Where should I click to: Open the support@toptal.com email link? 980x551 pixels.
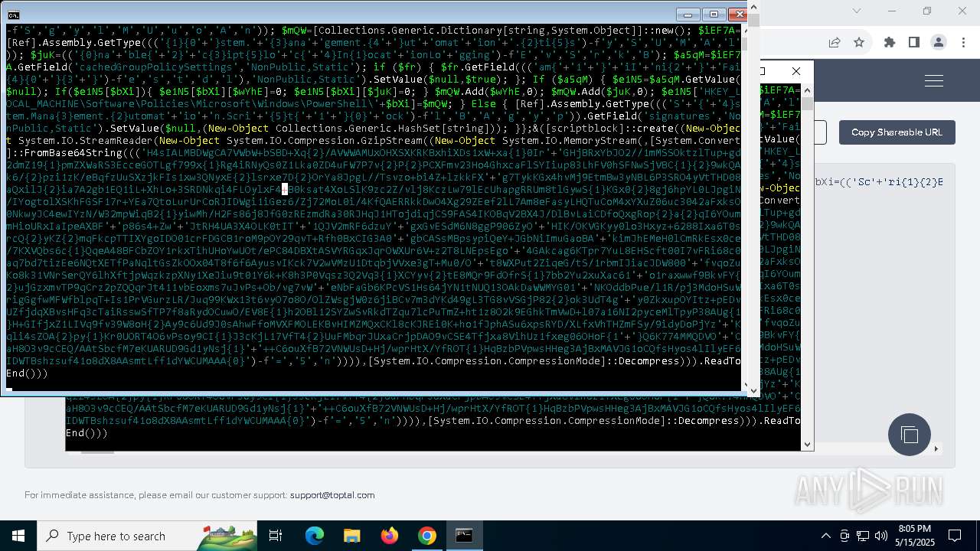[x=332, y=495]
